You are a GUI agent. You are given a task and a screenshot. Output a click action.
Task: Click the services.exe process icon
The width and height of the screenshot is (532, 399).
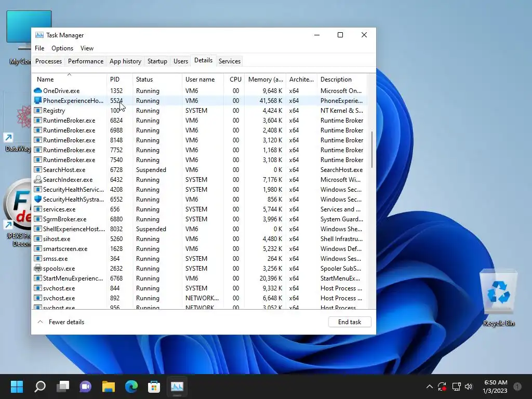37,209
